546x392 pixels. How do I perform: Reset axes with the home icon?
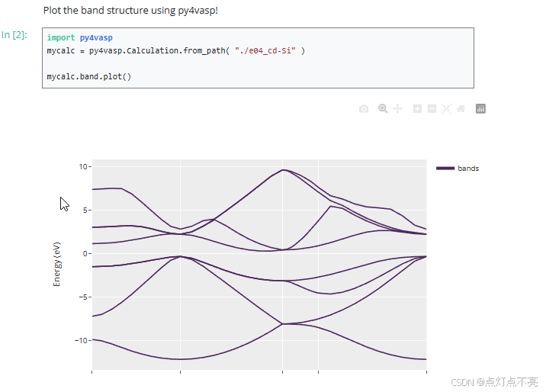[461, 109]
